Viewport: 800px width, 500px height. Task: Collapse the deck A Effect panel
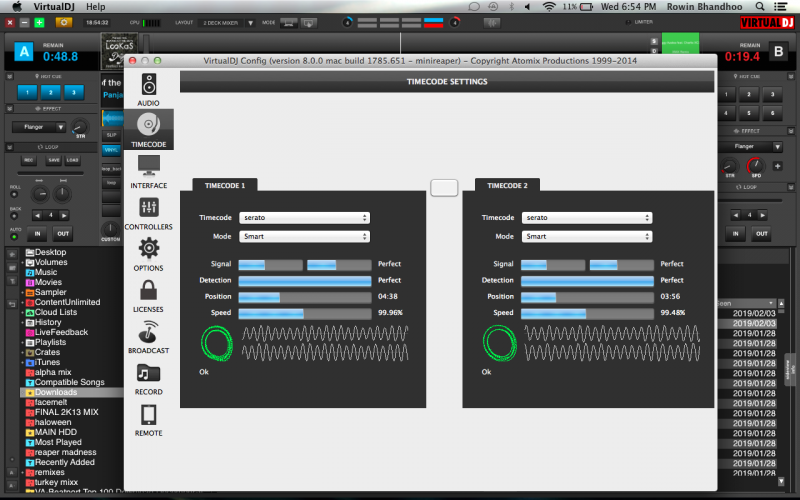pos(10,109)
